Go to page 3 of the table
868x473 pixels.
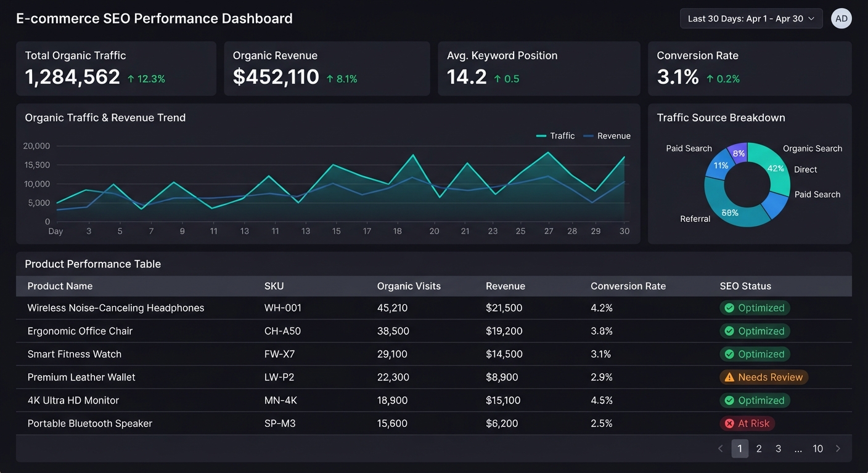[x=779, y=448]
